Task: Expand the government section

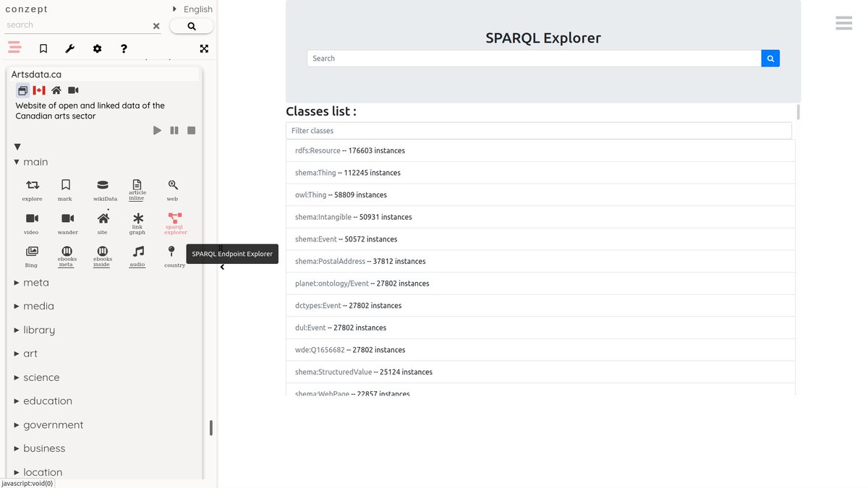Action: pyautogui.click(x=48, y=425)
